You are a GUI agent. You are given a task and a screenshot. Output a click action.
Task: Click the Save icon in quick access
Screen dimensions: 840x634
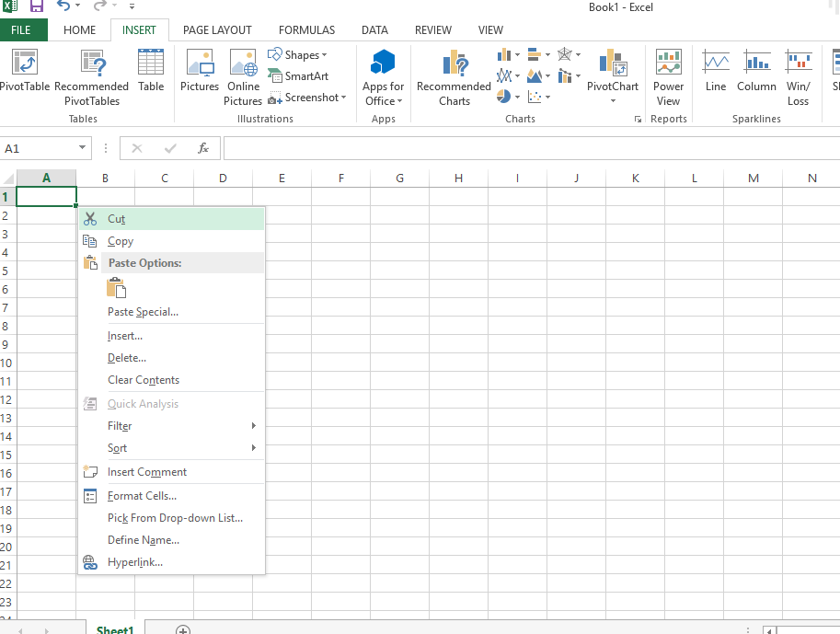(37, 6)
